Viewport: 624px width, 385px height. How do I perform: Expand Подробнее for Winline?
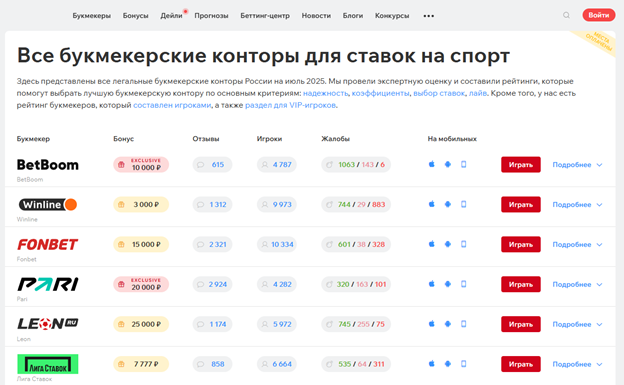click(x=577, y=205)
